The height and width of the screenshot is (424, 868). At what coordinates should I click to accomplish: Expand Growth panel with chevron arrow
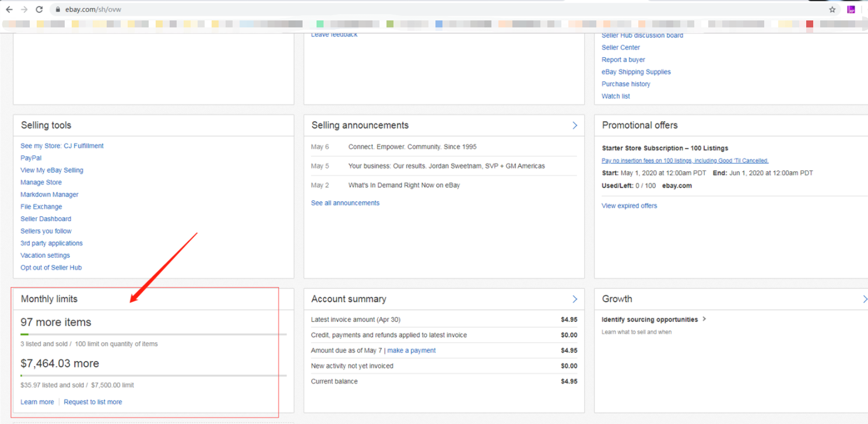pyautogui.click(x=865, y=299)
